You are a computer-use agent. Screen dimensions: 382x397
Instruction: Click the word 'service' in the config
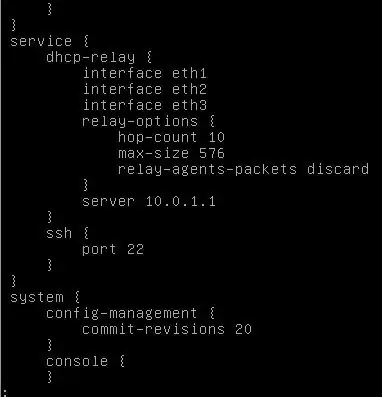click(x=41, y=42)
